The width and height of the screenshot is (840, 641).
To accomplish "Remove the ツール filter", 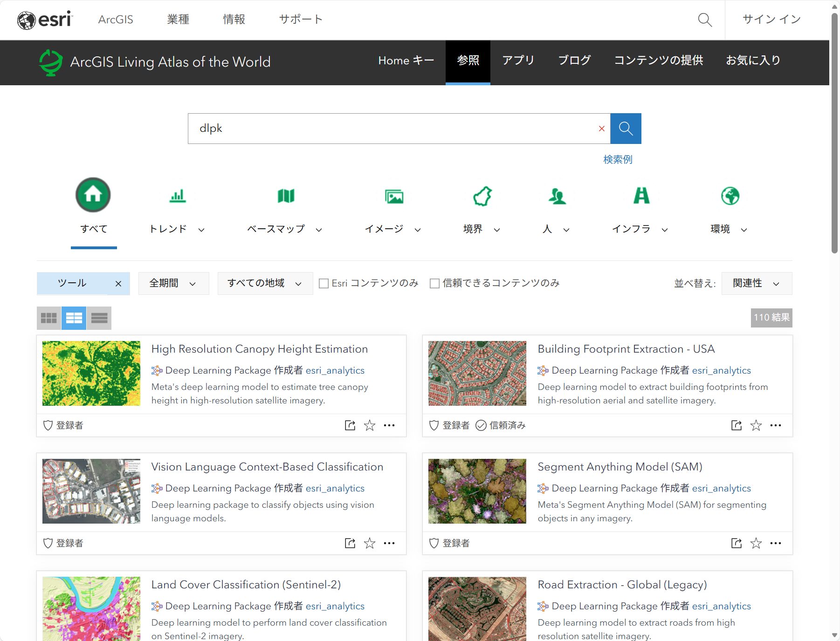I will coord(118,284).
